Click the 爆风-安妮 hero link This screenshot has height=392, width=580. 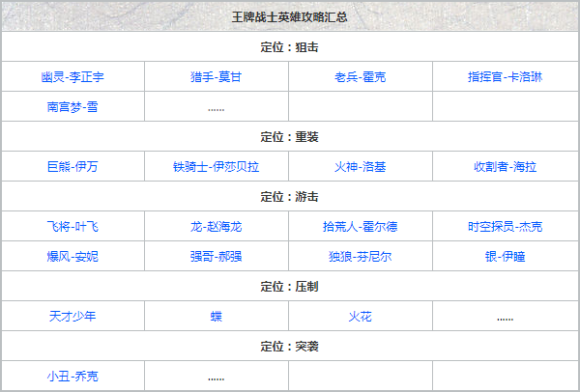pyautogui.click(x=72, y=257)
